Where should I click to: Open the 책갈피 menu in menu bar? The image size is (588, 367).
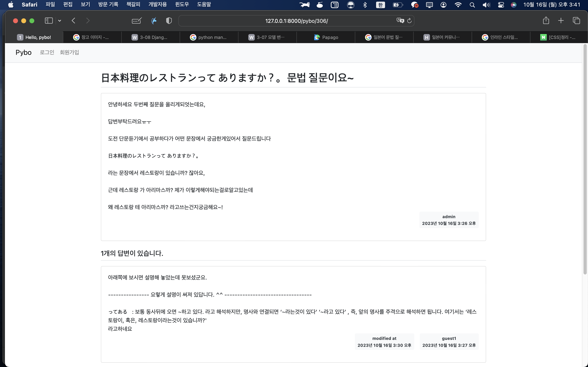pyautogui.click(x=133, y=5)
